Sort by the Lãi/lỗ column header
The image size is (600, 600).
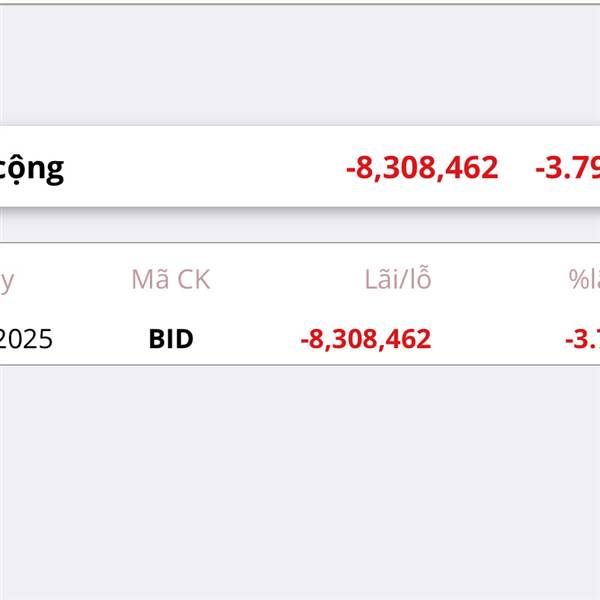(x=398, y=279)
